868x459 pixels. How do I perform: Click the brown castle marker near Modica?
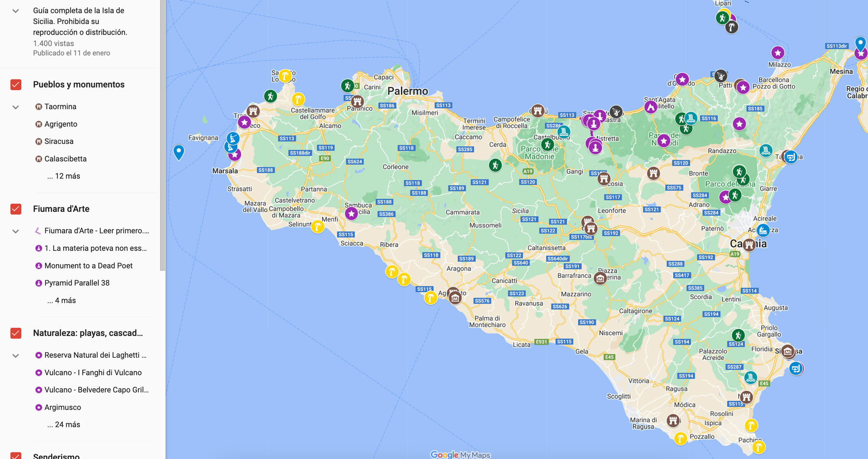673,420
